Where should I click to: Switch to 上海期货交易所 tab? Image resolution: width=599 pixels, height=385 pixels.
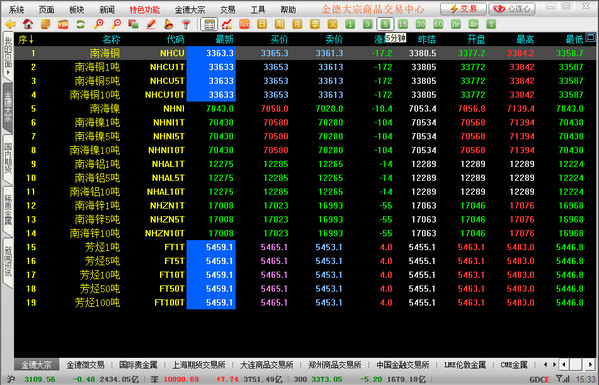199,365
